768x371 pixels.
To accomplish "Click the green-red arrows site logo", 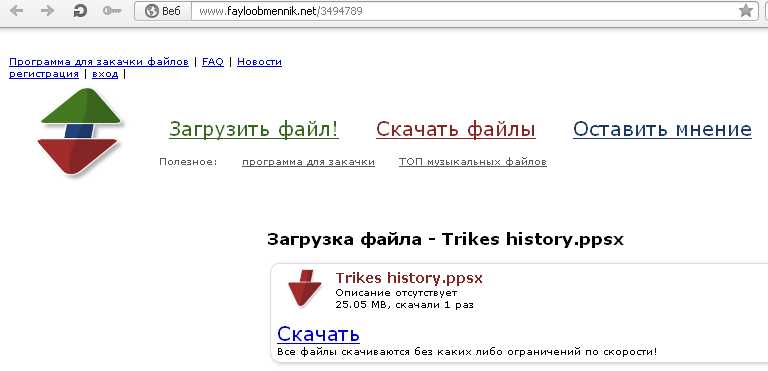I will point(79,131).
